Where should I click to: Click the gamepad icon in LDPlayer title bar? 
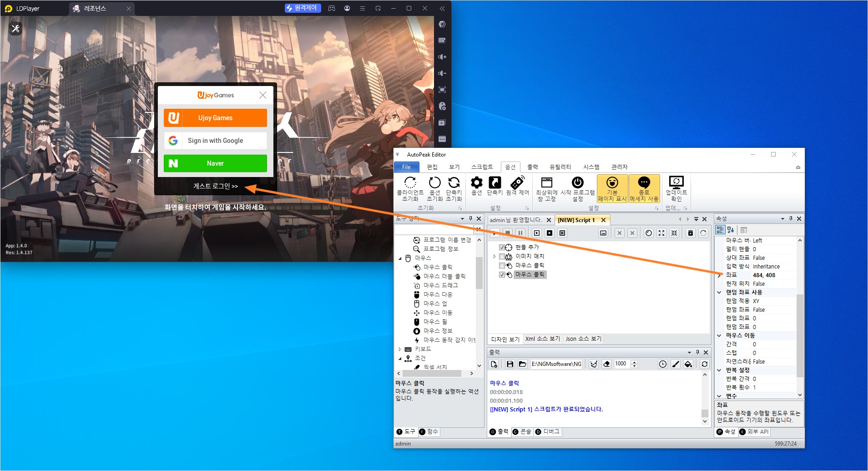tap(332, 8)
